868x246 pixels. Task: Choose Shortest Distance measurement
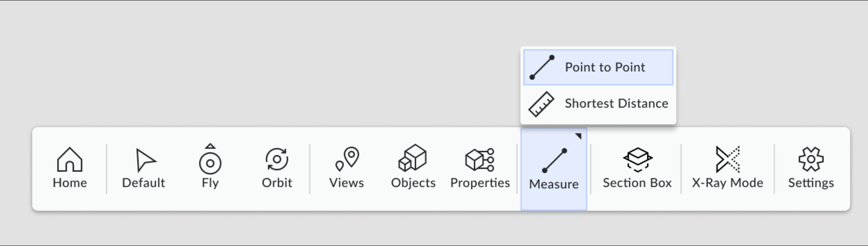pos(598,104)
